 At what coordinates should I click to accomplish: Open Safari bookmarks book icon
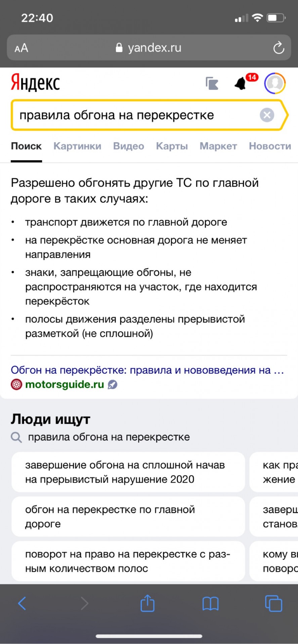click(210, 604)
